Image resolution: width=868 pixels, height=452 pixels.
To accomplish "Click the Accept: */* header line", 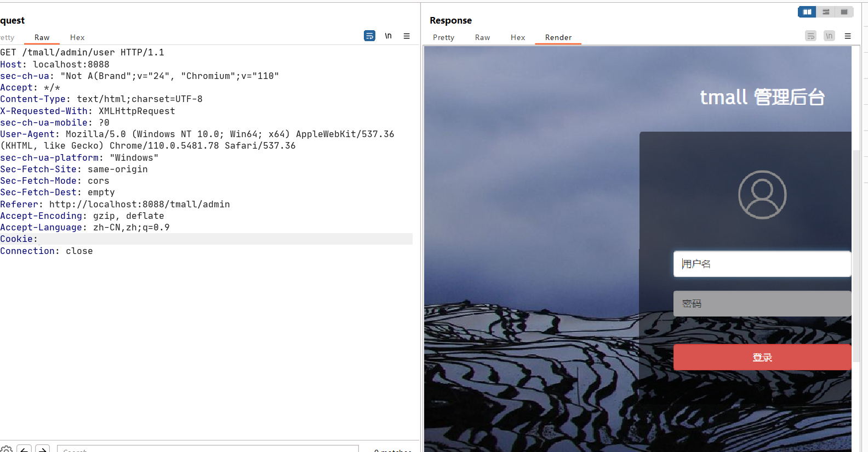I will tap(30, 88).
